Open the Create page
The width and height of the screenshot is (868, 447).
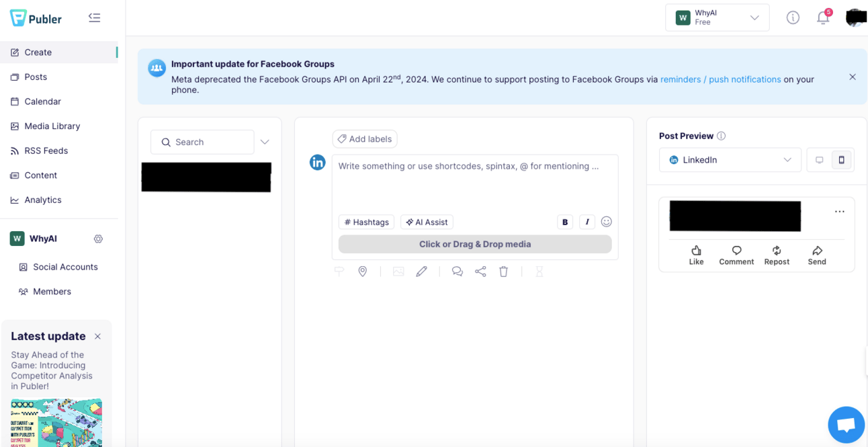pyautogui.click(x=59, y=52)
